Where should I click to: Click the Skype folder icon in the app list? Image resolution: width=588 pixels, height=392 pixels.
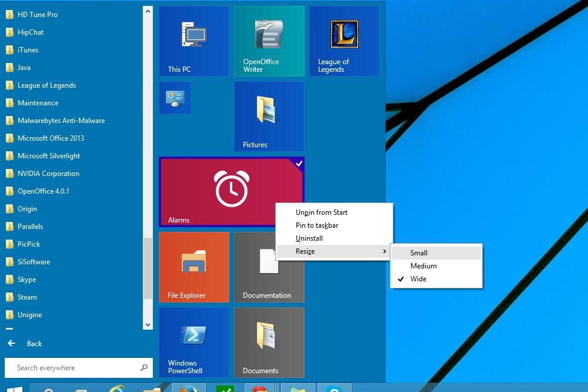click(9, 280)
